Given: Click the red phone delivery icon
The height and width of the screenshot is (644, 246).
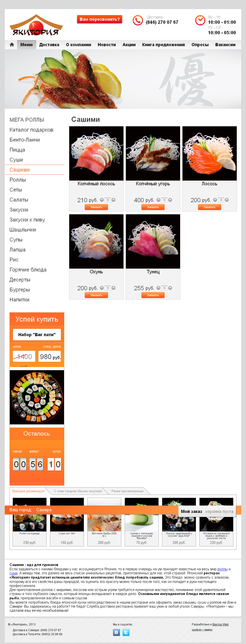Looking at the screenshot, I should [138, 20].
